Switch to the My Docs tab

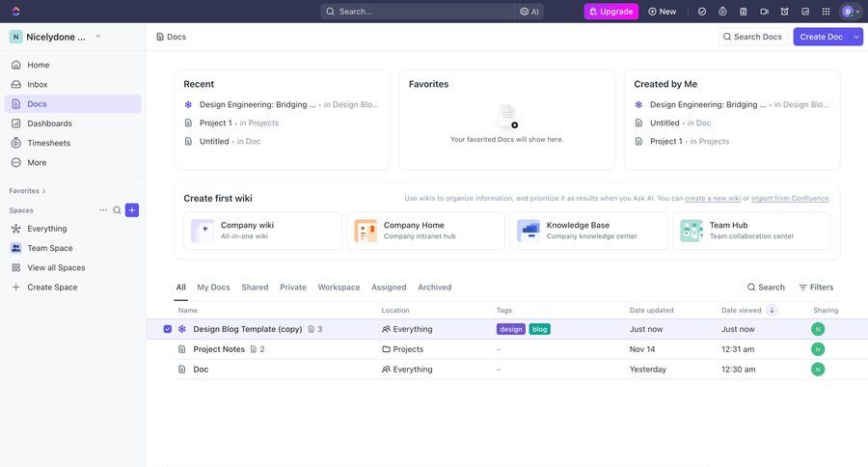click(x=213, y=287)
